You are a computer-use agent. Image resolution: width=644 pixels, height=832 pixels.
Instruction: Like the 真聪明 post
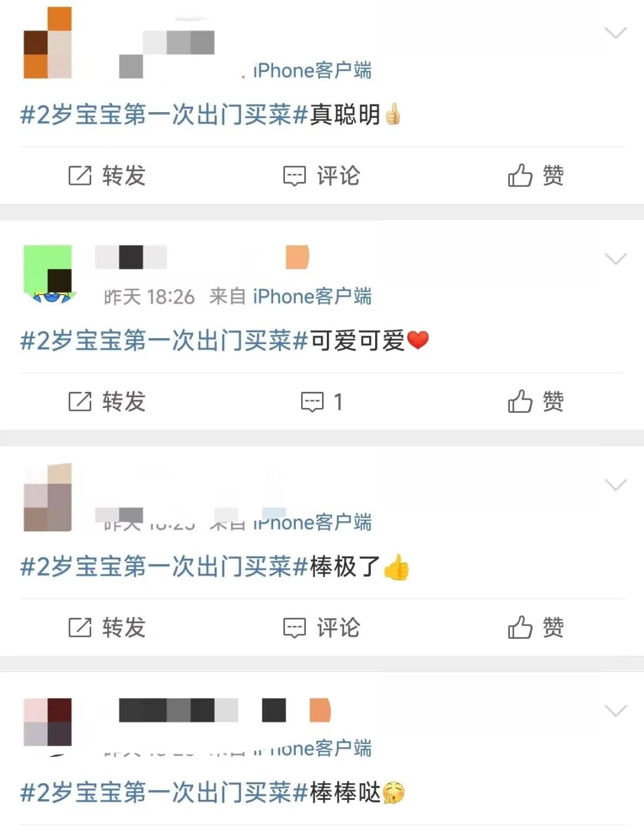coord(535,175)
